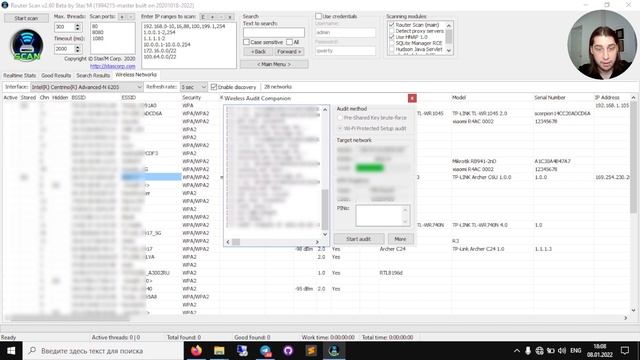Switch to the Realtime Stats tab
Viewport: 640px width, 360px height.
coord(20,76)
